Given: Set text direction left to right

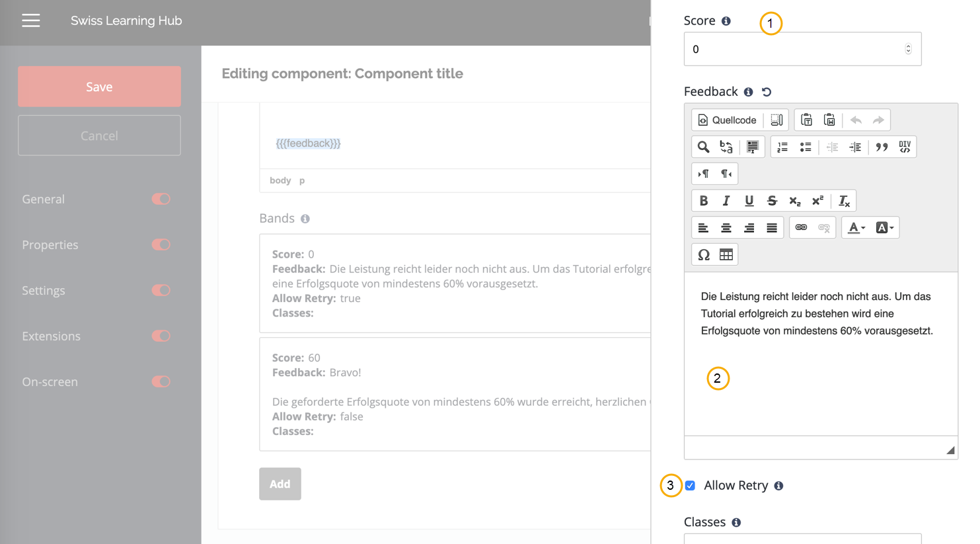Looking at the screenshot, I should tap(703, 174).
